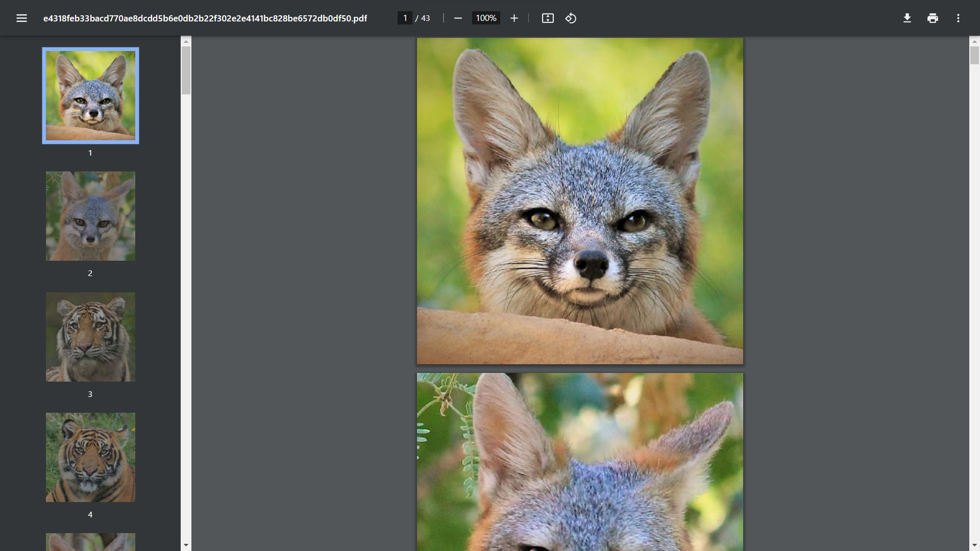The image size is (980, 551).
Task: Open the three-dot more actions menu
Action: pos(958,18)
